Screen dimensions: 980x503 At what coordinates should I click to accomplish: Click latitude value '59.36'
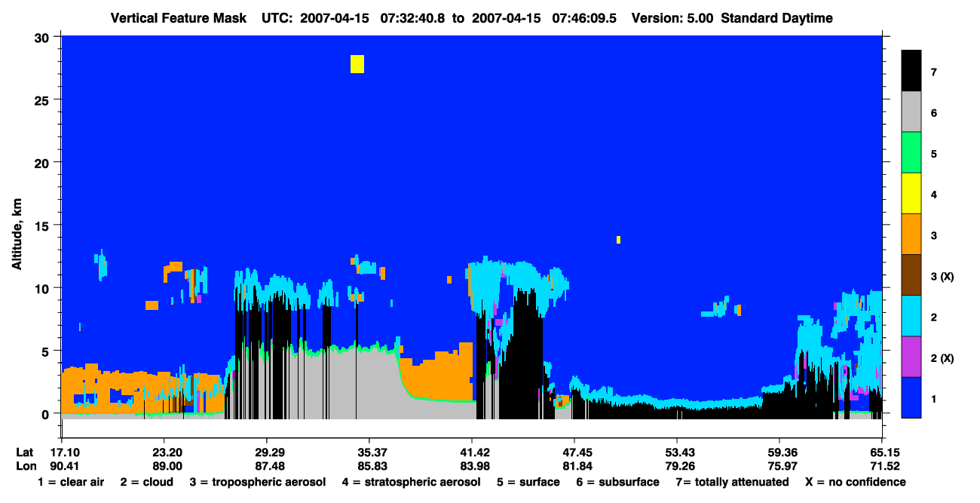[779, 452]
